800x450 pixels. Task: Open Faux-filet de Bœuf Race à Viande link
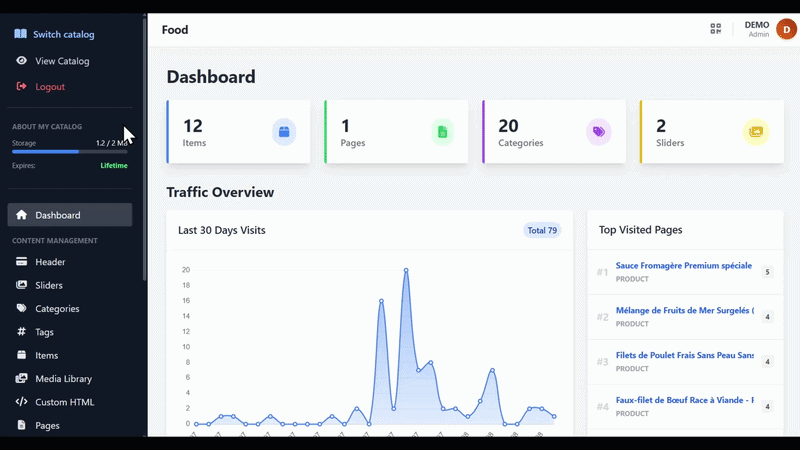pos(685,400)
